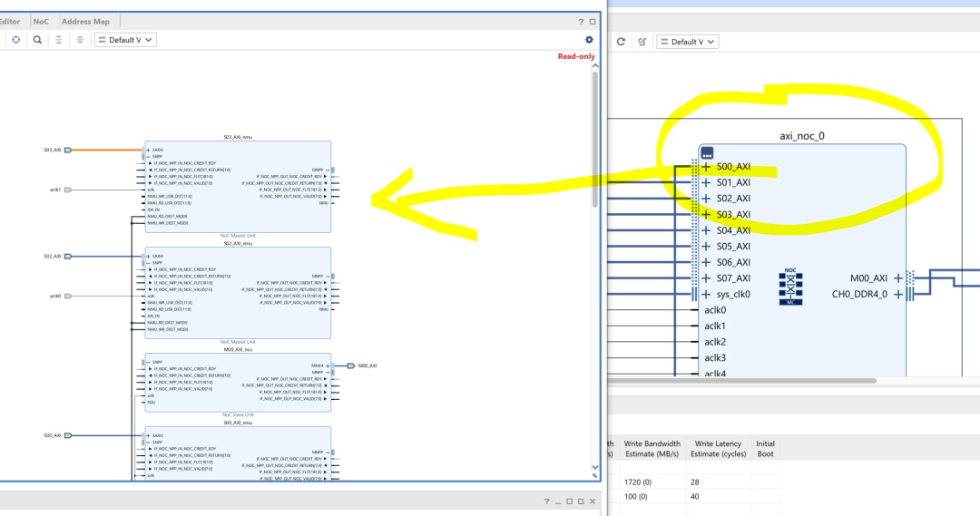The width and height of the screenshot is (980, 516).
Task: Switch to the NoC tab
Action: click(x=41, y=21)
